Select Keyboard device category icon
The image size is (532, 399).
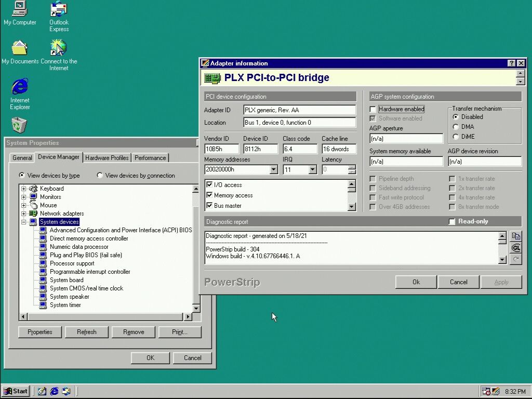tap(33, 189)
